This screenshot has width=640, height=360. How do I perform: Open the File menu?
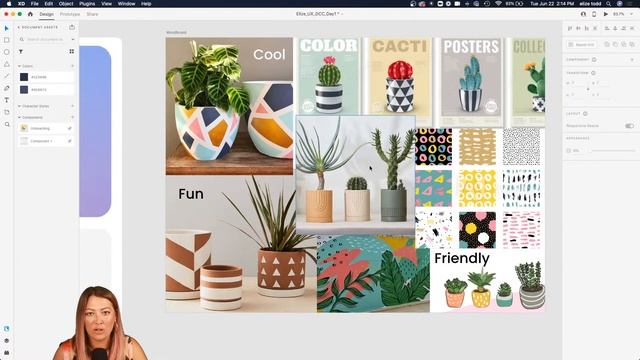35,4
